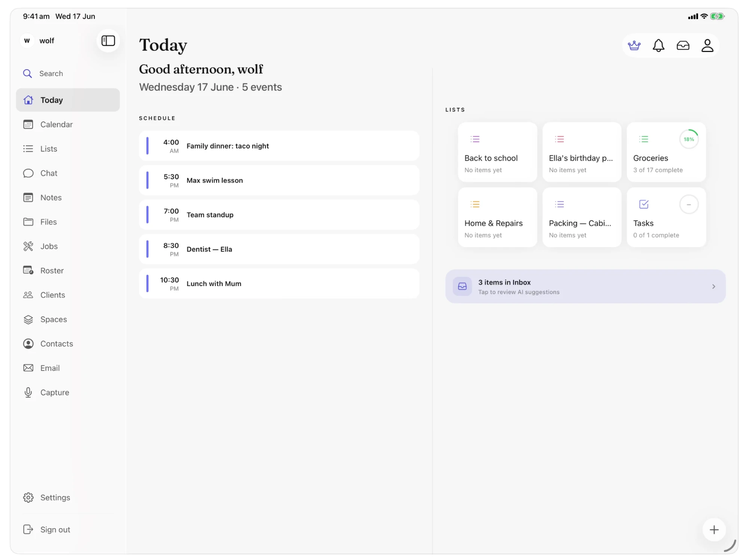The height and width of the screenshot is (560, 749).
Task: Select Today in the sidebar
Action: pos(68,100)
